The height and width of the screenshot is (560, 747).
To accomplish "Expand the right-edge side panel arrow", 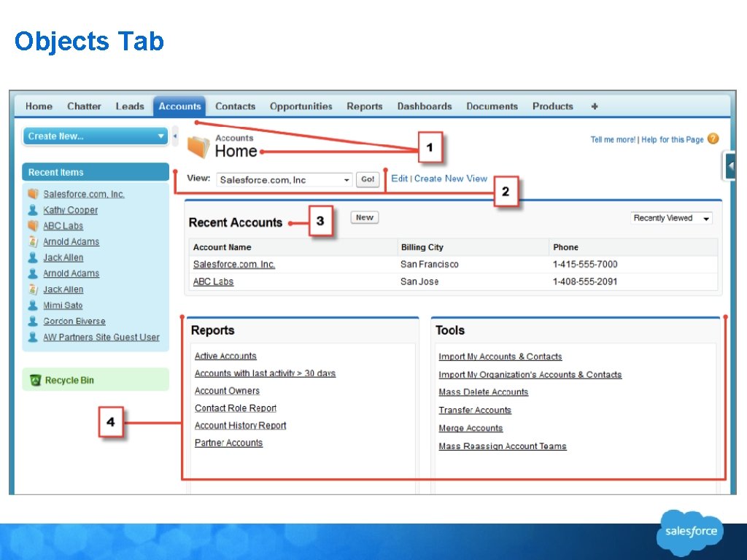I will (729, 166).
